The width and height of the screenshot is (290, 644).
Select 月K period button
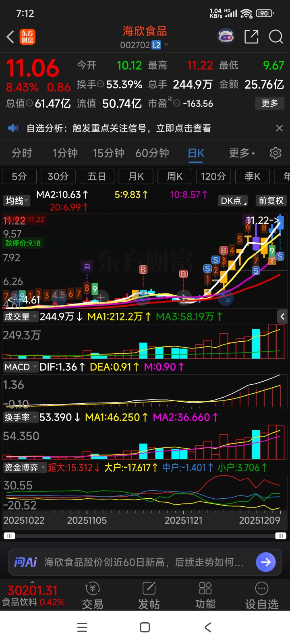136,176
